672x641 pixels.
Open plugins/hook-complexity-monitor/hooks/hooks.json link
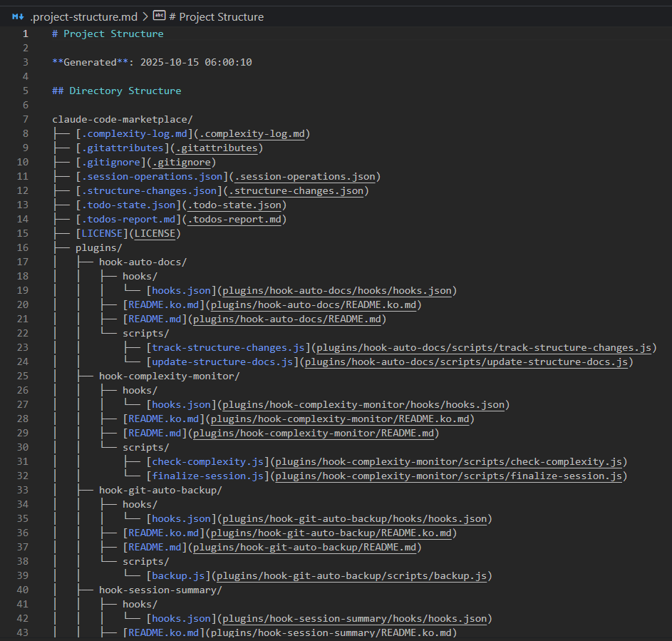tap(363, 404)
